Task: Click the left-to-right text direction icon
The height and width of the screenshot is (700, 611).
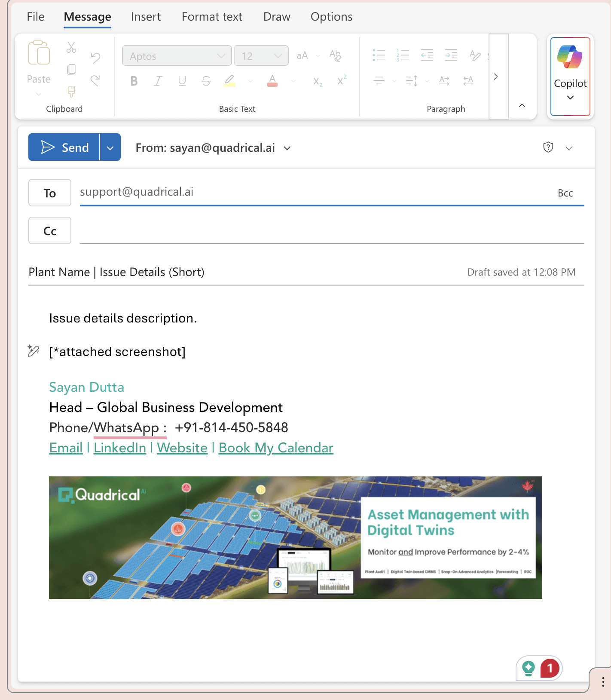Action: [444, 80]
